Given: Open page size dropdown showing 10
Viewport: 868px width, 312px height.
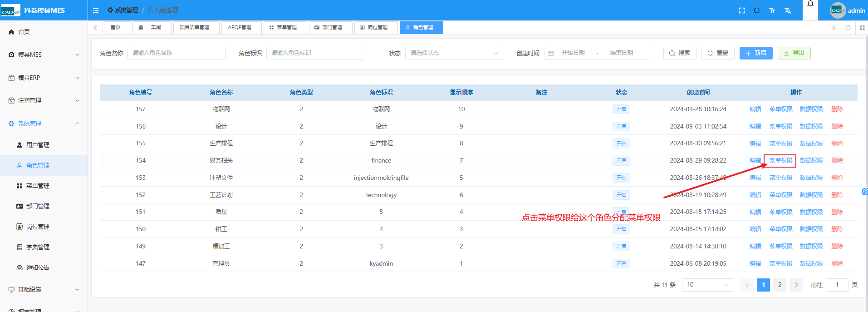Looking at the screenshot, I should [x=707, y=285].
